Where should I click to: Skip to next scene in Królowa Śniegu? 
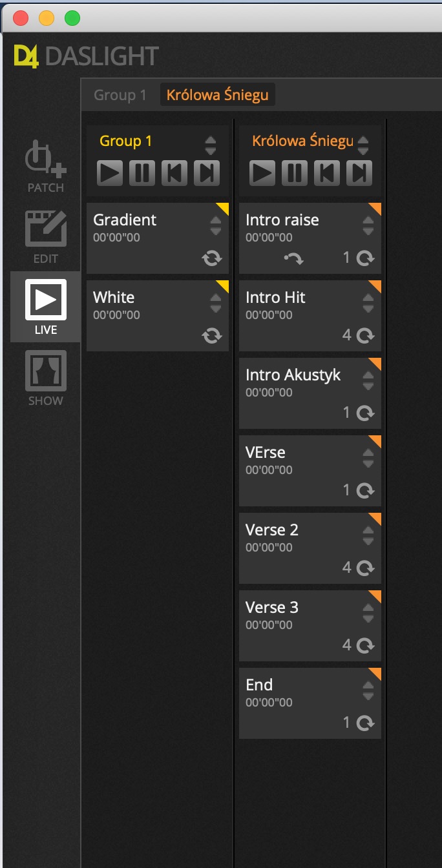tap(359, 173)
